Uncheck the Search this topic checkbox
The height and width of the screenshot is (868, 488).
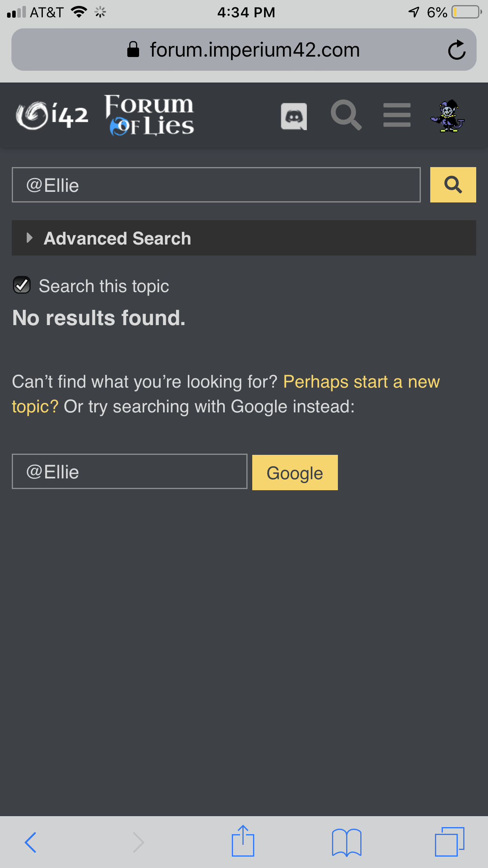coord(22,285)
